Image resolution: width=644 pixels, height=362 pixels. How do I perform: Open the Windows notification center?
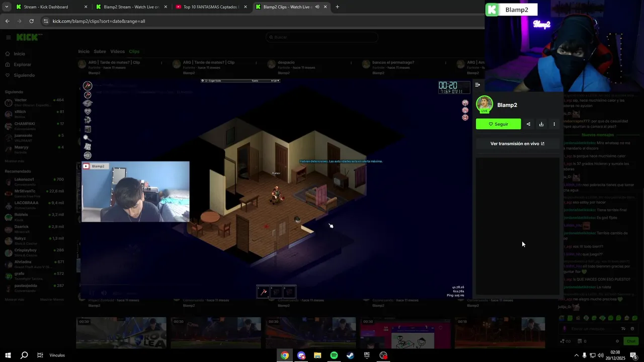633,355
